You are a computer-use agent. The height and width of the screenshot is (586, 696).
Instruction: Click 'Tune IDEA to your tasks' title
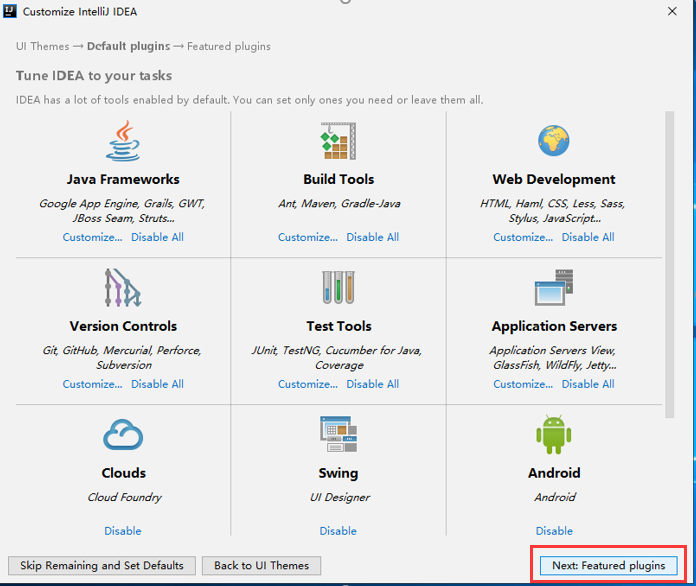[94, 76]
